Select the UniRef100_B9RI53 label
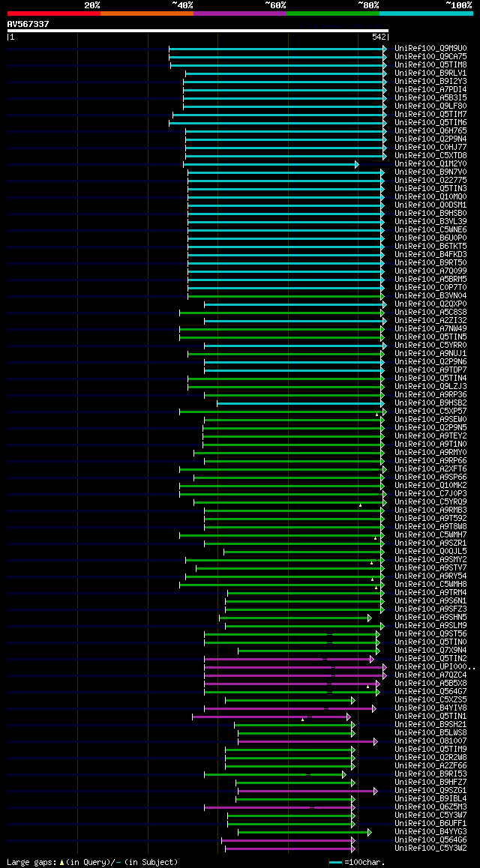Viewport: 480px width, 868px height. (430, 774)
